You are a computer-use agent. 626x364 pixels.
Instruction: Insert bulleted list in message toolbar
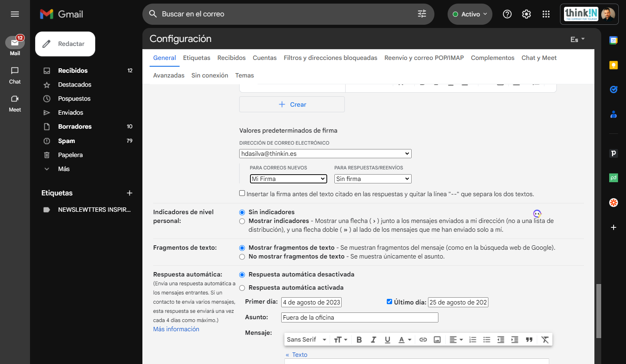click(487, 340)
